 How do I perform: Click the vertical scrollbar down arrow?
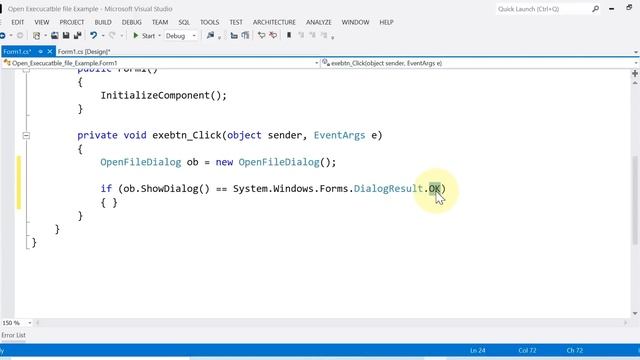pyautogui.click(x=635, y=313)
